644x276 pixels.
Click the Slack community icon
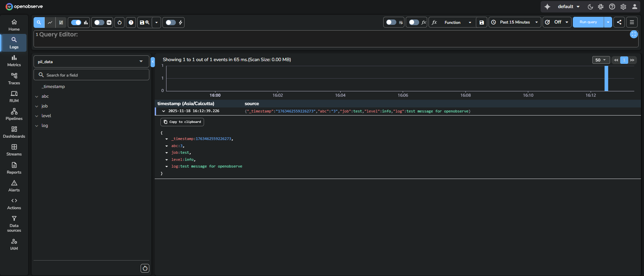(x=601, y=7)
